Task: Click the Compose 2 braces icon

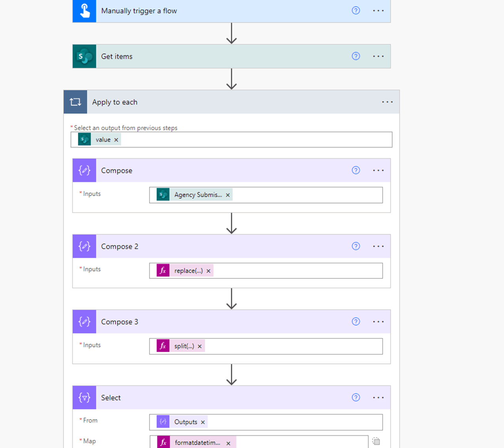Action: (x=84, y=246)
